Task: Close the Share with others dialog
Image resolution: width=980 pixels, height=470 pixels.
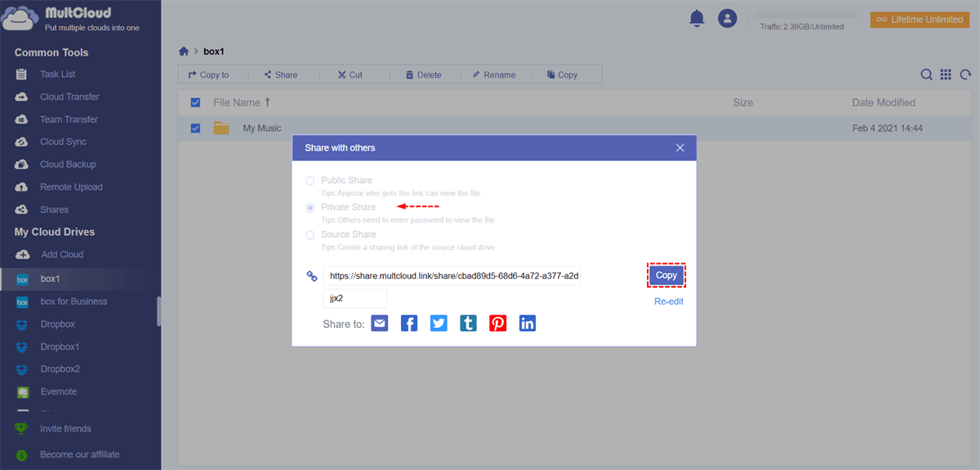Action: tap(680, 148)
